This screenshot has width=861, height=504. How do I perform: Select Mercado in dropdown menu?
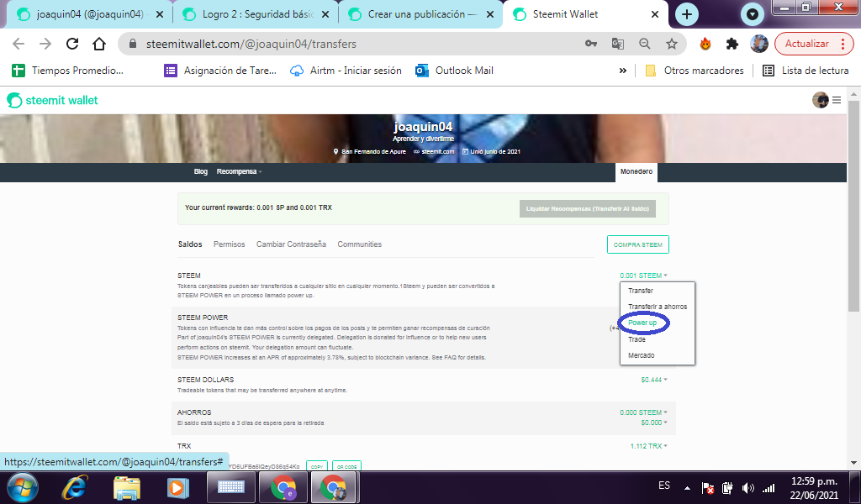coord(642,355)
